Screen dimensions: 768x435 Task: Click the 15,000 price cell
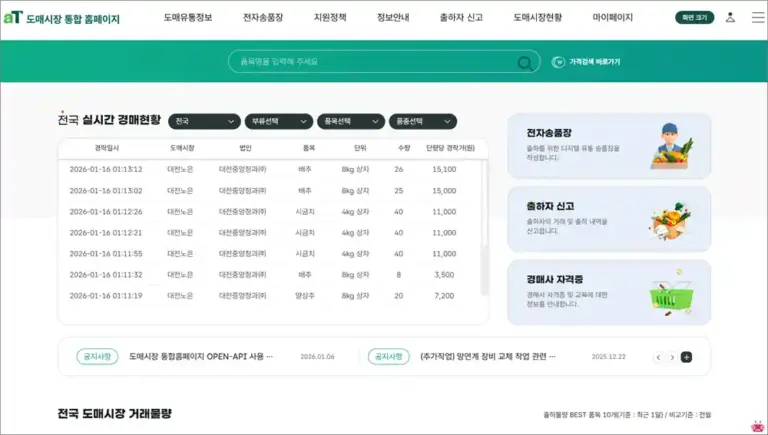pos(444,191)
